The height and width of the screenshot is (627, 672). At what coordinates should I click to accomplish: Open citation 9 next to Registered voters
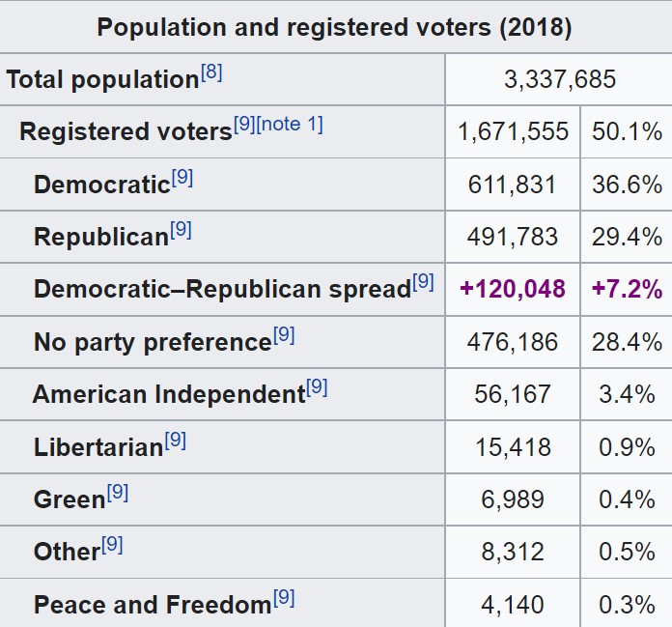244,125
